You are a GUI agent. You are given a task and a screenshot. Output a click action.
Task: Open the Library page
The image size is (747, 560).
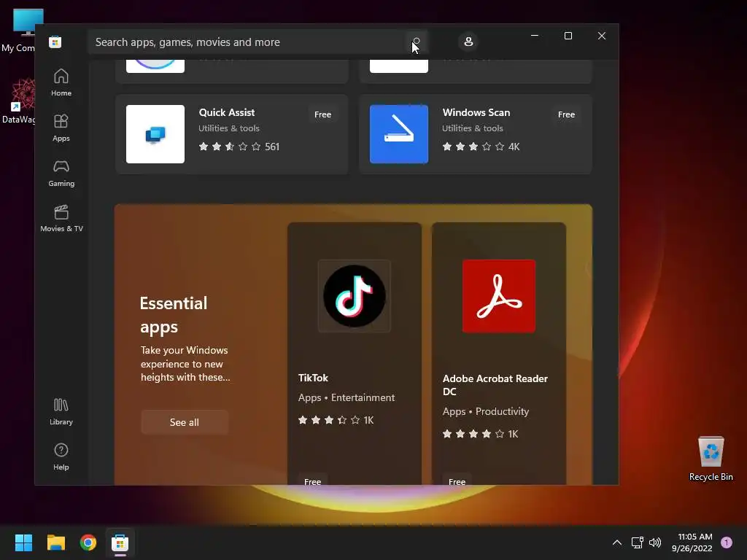coord(61,411)
